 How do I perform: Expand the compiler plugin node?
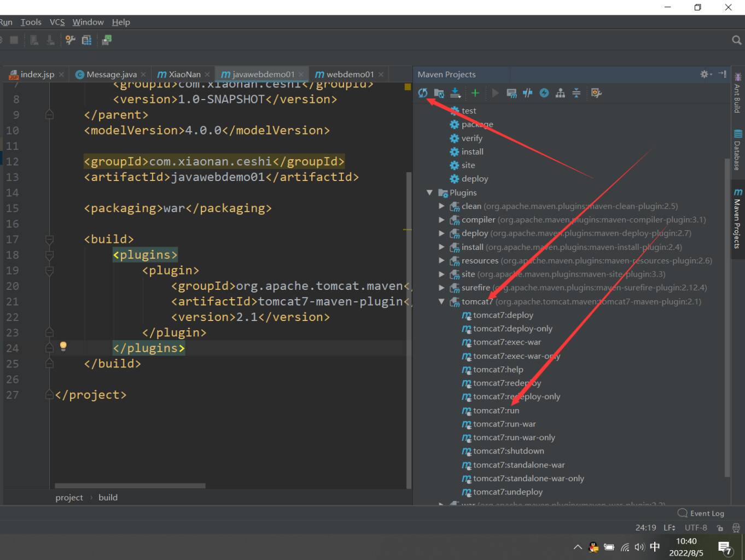[x=441, y=220]
